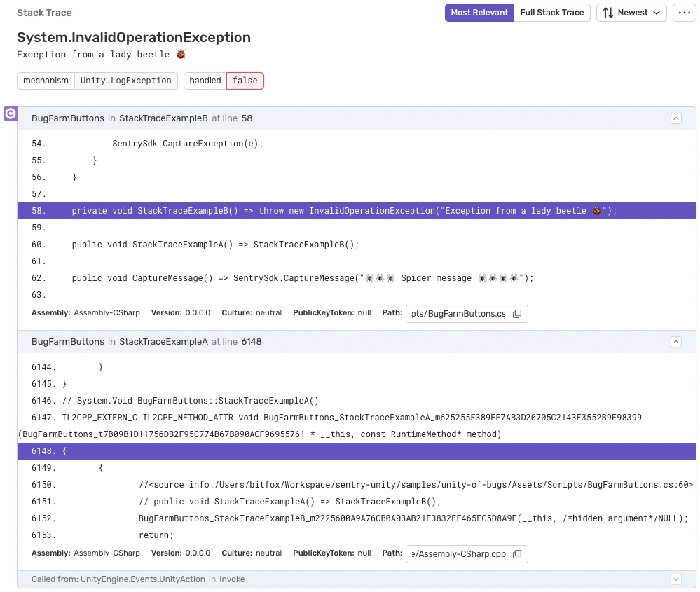The width and height of the screenshot is (700, 592).
Task: Click the BugFarmButtons StackTraceExampleB frame header
Action: (x=140, y=118)
